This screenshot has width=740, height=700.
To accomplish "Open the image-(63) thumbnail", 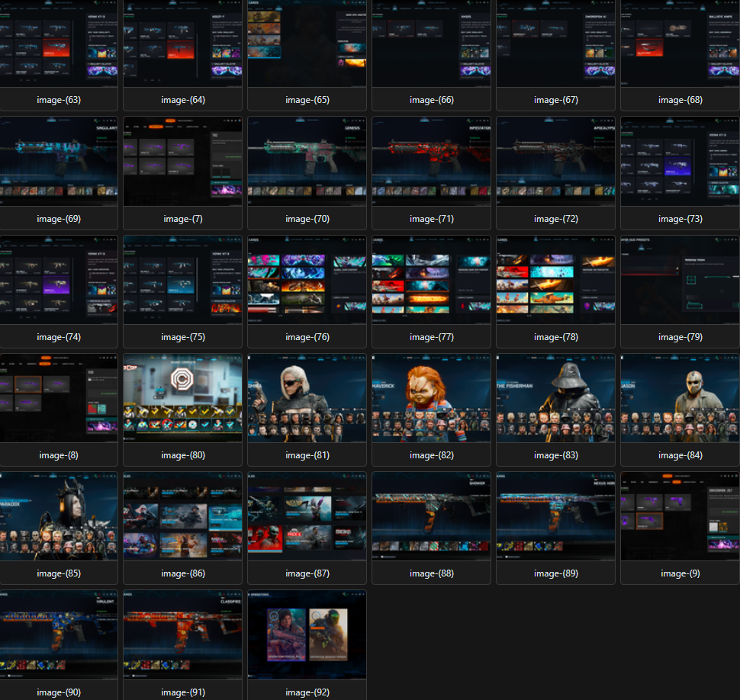I will pyautogui.click(x=59, y=43).
